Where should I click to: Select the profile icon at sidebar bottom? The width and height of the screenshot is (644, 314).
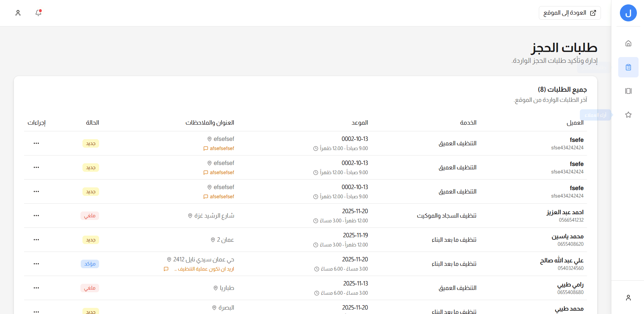[628, 298]
